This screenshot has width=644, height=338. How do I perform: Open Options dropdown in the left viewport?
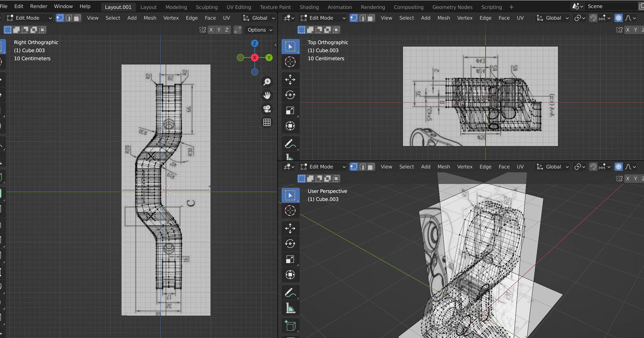(x=260, y=30)
